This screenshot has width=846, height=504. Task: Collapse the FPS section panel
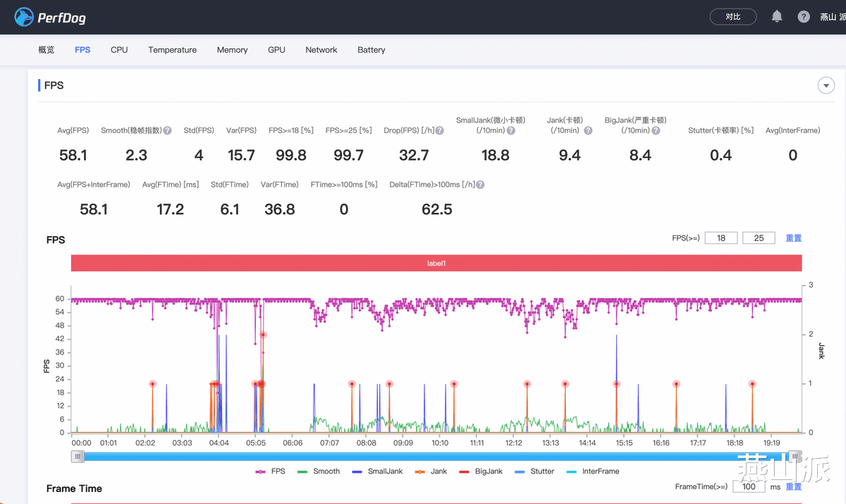(x=826, y=85)
